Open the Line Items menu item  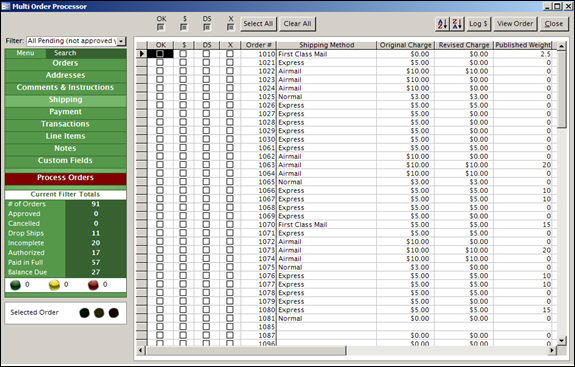coord(66,136)
